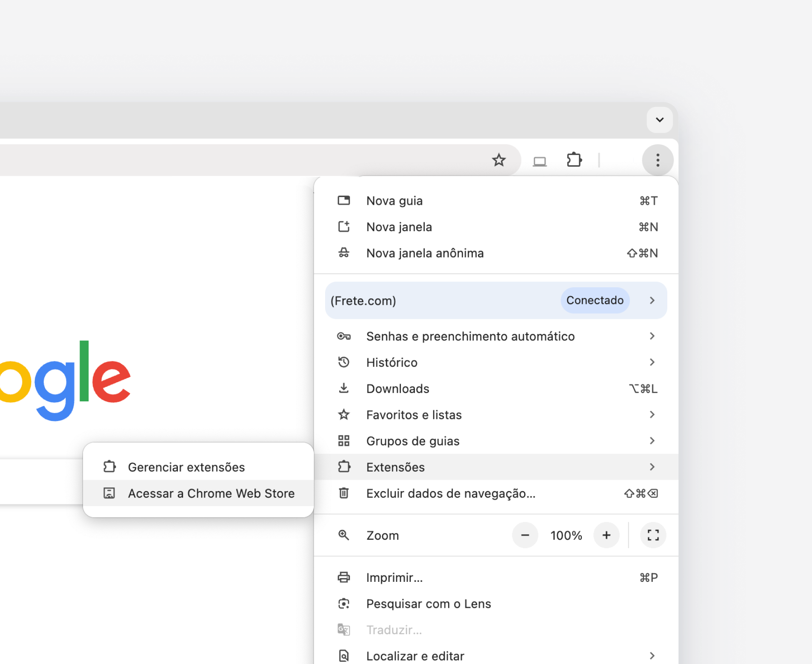This screenshot has width=812, height=664.
Task: Select Imprimir from the menu
Action: pos(394,578)
